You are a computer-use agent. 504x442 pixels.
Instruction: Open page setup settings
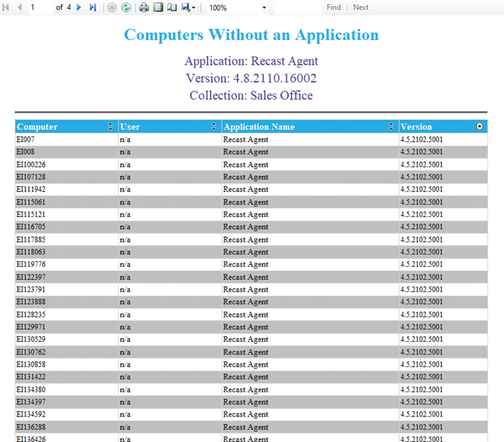[x=172, y=7]
